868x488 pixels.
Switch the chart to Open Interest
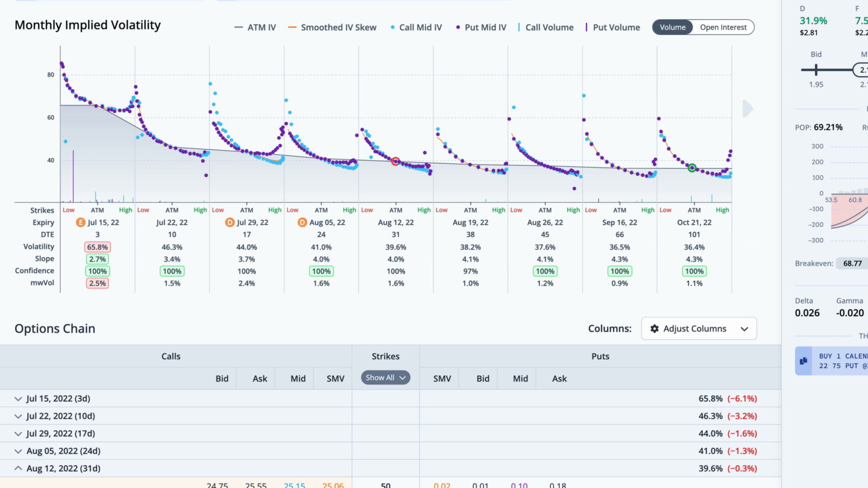pyautogui.click(x=723, y=27)
